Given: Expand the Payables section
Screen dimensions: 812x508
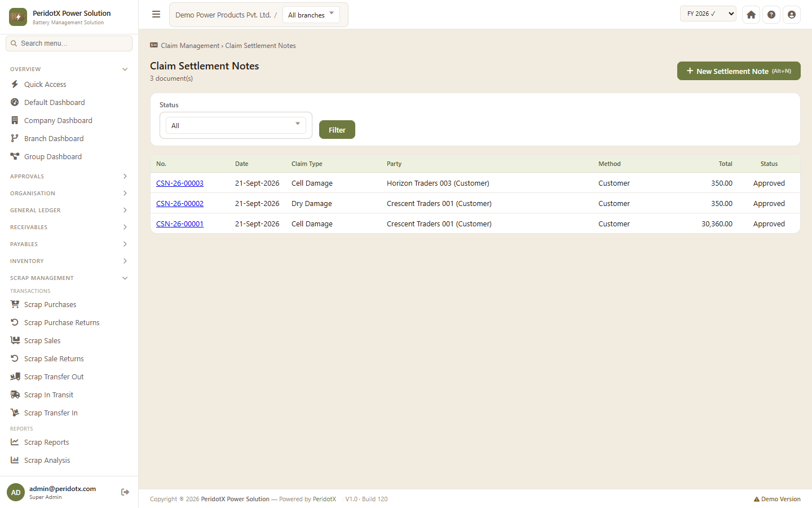Looking at the screenshot, I should tap(69, 244).
